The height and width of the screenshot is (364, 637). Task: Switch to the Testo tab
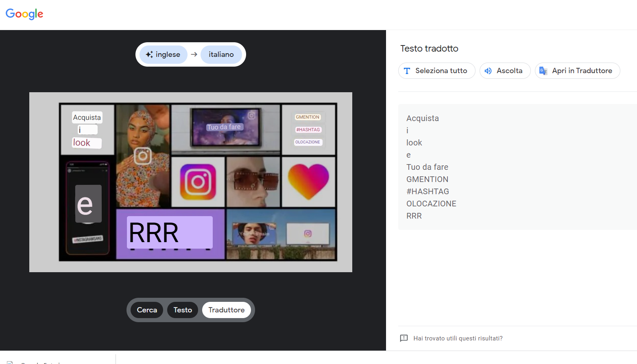coord(182,310)
